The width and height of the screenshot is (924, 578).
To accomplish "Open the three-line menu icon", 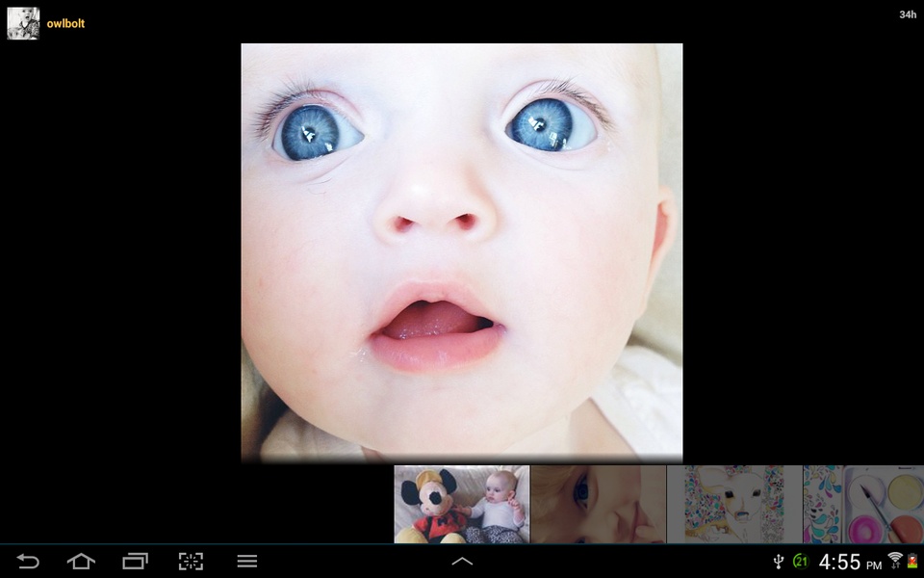I will click(247, 561).
